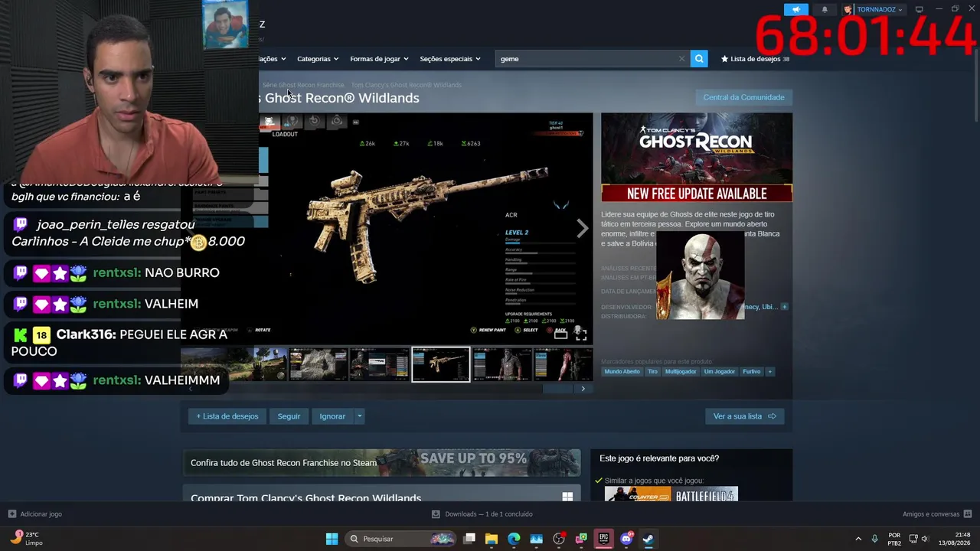
Task: Click the Seguir button
Action: tap(289, 416)
